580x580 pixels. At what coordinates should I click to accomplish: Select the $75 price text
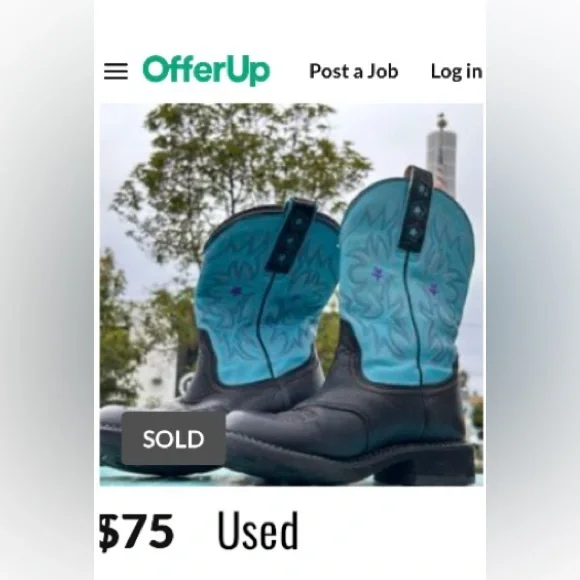tap(136, 531)
